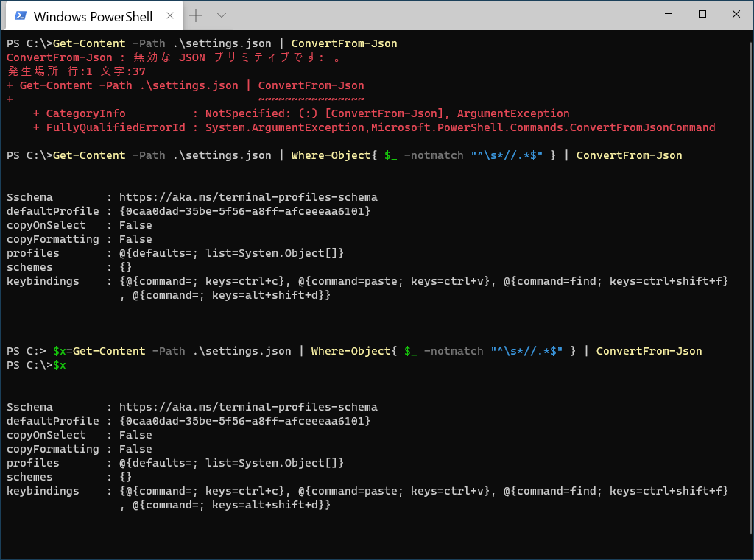Close the terminal window
Screen dimensions: 754x560
point(736,14)
